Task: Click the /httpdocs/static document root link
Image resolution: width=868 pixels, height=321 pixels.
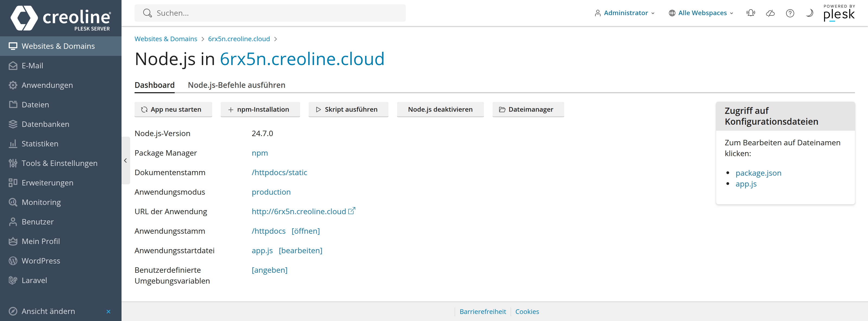Action: pyautogui.click(x=279, y=172)
